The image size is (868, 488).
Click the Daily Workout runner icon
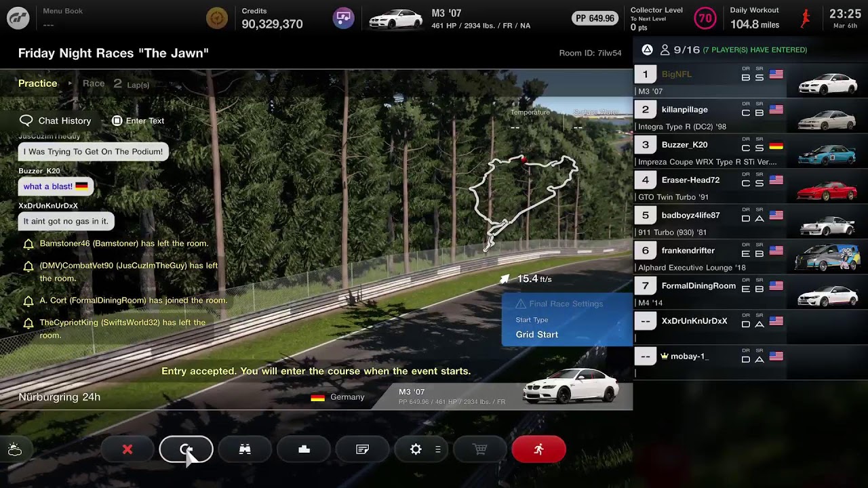806,18
